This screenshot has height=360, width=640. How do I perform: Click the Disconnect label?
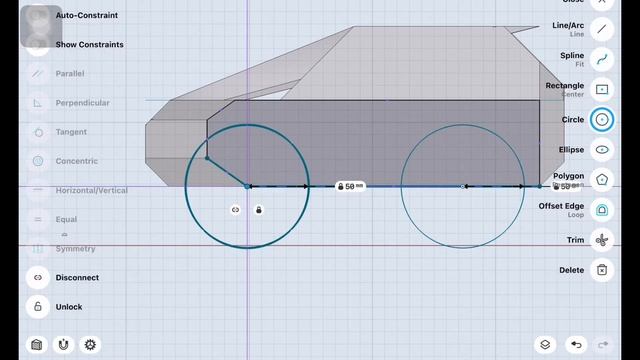77,278
